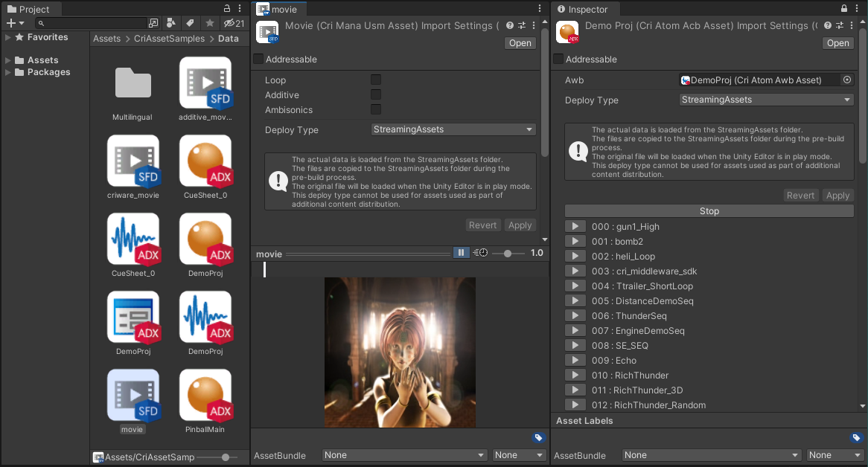Open Inspector AssetBundle variant dropdown
The width and height of the screenshot is (868, 467).
pyautogui.click(x=835, y=455)
